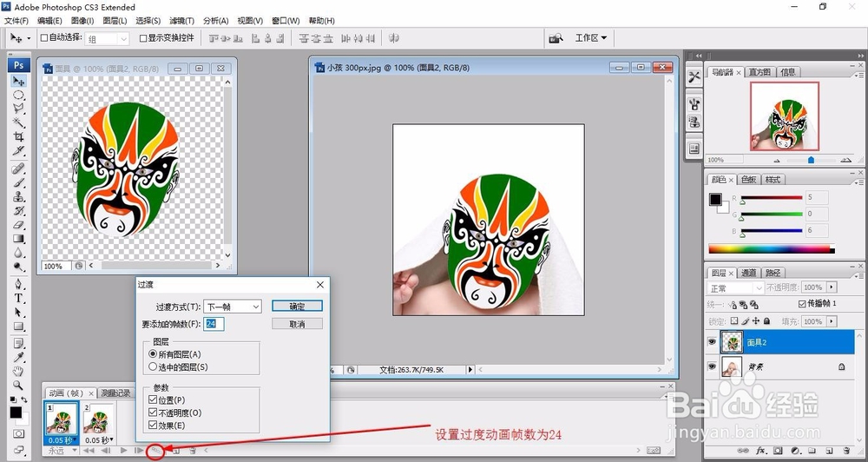Toggle Quick Mask mode icon
868x462 pixels.
click(x=19, y=433)
